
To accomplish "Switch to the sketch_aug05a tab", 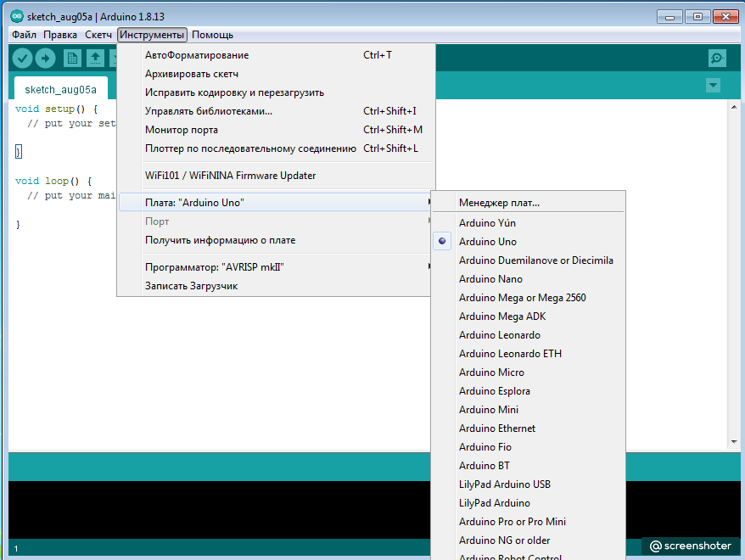I will (x=60, y=89).
